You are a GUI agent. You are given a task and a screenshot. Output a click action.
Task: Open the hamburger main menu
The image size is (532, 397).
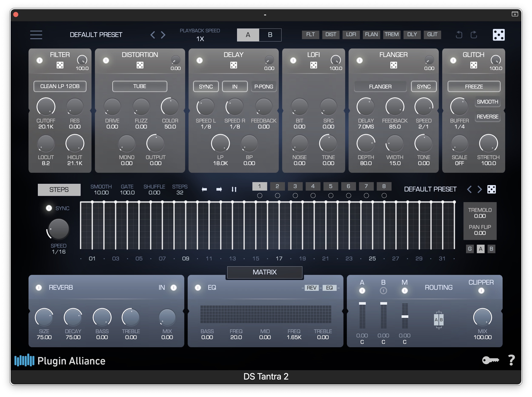pos(36,35)
